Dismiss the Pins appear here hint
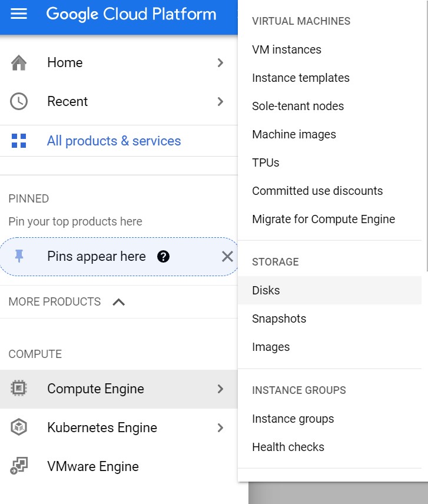The height and width of the screenshot is (504, 428). [x=227, y=257]
